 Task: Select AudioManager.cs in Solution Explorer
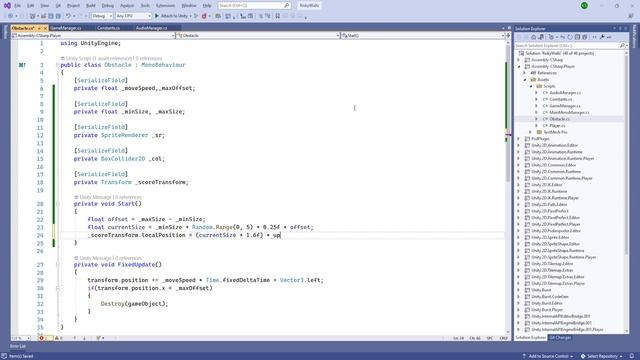[565, 93]
